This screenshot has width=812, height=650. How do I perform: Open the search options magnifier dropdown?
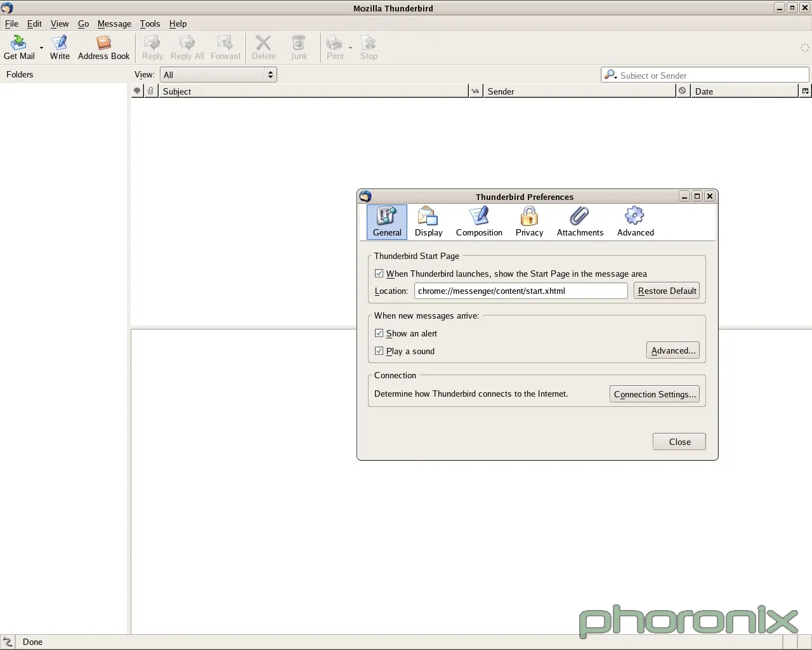[x=610, y=75]
